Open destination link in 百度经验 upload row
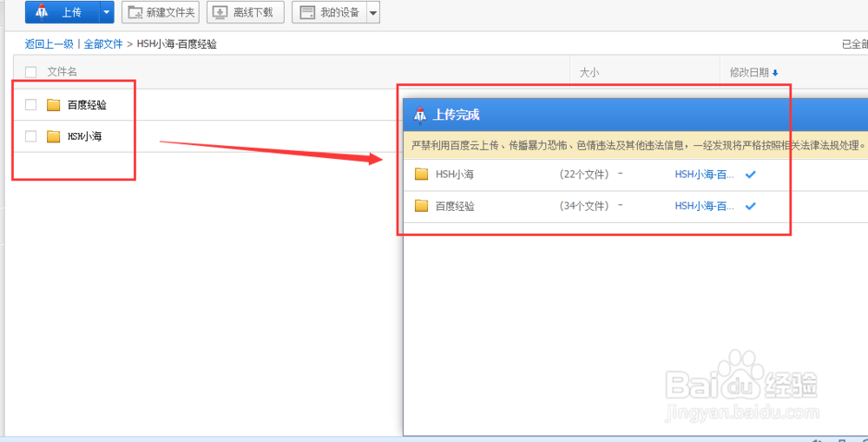This screenshot has width=868, height=442. [705, 206]
